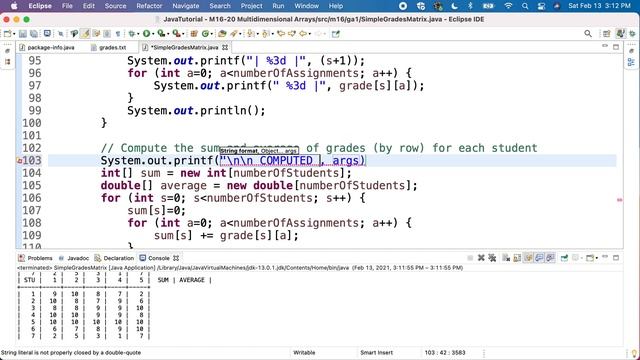Image resolution: width=640 pixels, height=360 pixels.
Task: Toggle Show Whitespace Characters pilcrow icon
Action: point(118,34)
